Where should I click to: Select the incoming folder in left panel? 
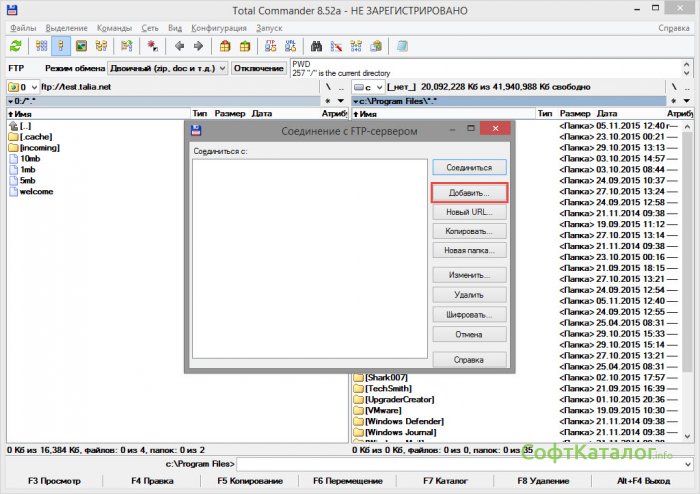(37, 148)
